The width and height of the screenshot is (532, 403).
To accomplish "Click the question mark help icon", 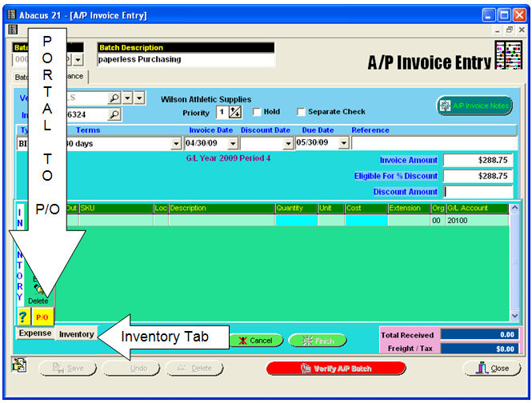I will click(x=23, y=317).
